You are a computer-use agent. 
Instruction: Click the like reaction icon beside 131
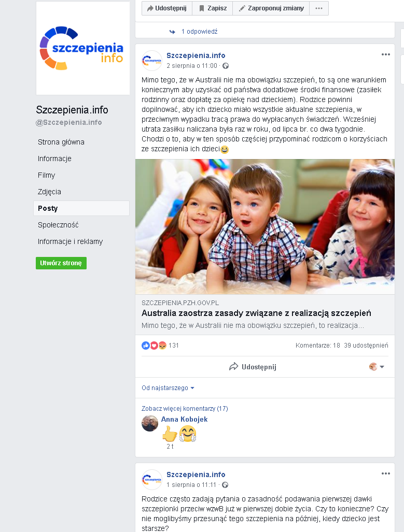[x=145, y=346]
